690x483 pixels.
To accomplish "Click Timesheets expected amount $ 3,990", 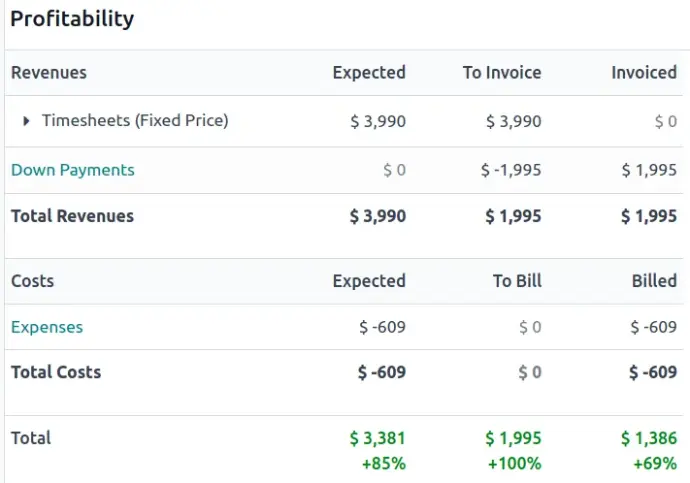I will click(378, 122).
